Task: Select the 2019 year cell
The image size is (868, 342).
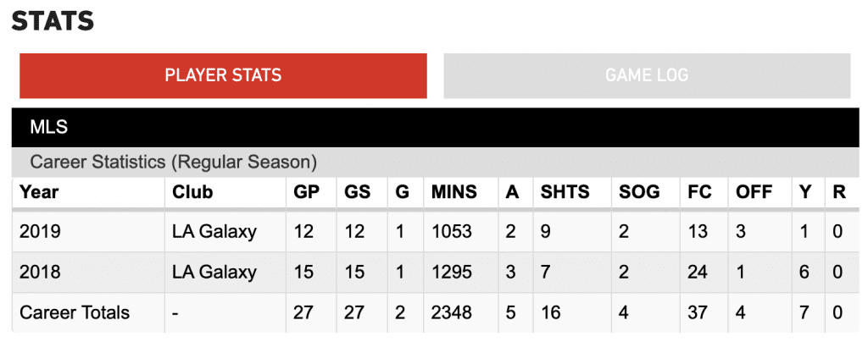Action: pyautogui.click(x=40, y=231)
